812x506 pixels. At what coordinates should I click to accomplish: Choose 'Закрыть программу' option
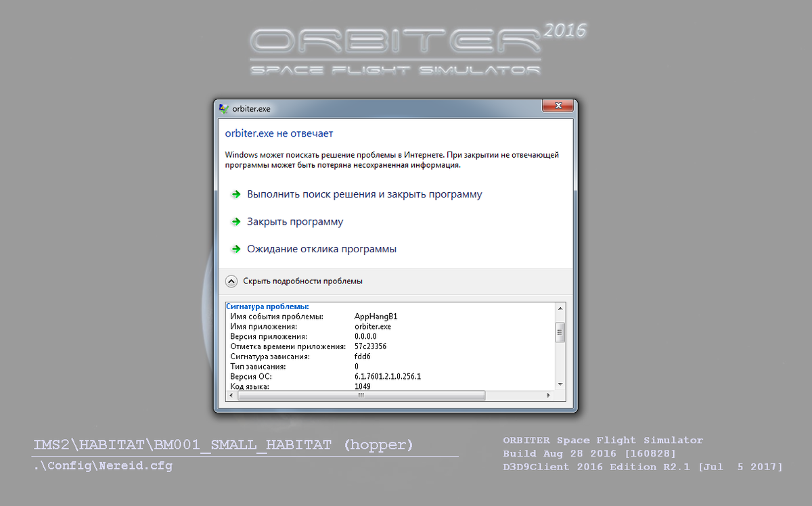tap(295, 222)
